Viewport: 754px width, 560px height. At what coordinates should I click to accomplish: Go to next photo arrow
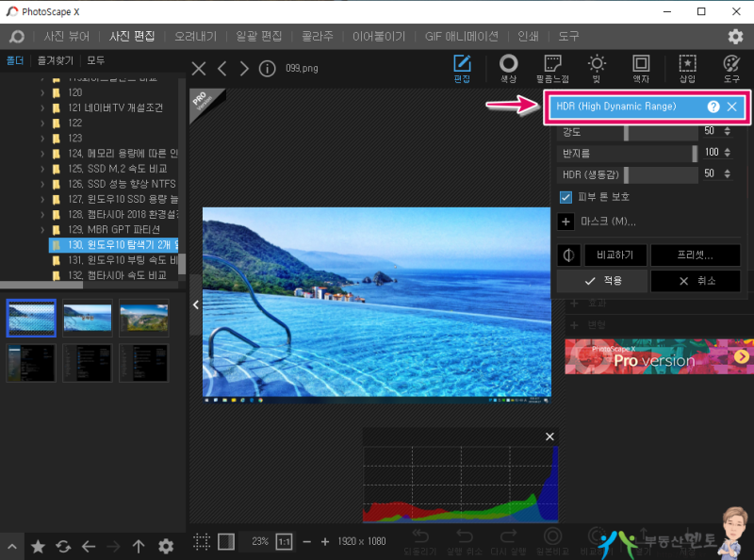tap(244, 68)
